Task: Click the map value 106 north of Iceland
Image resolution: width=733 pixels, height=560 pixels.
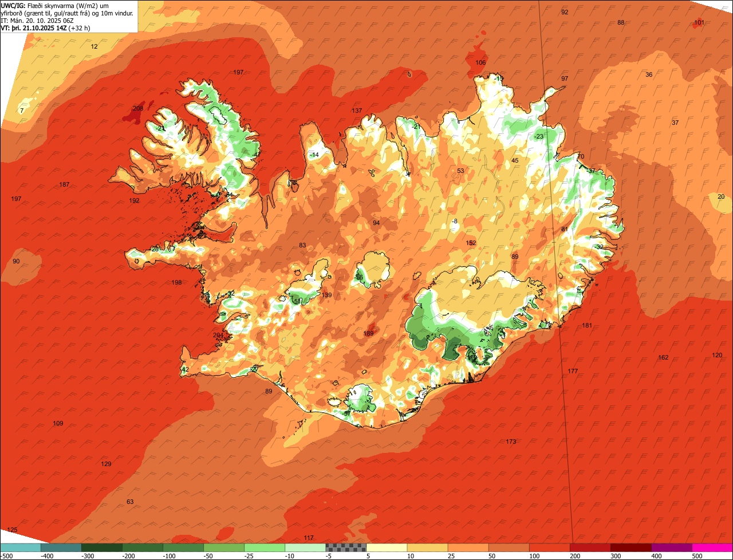Action: click(480, 62)
